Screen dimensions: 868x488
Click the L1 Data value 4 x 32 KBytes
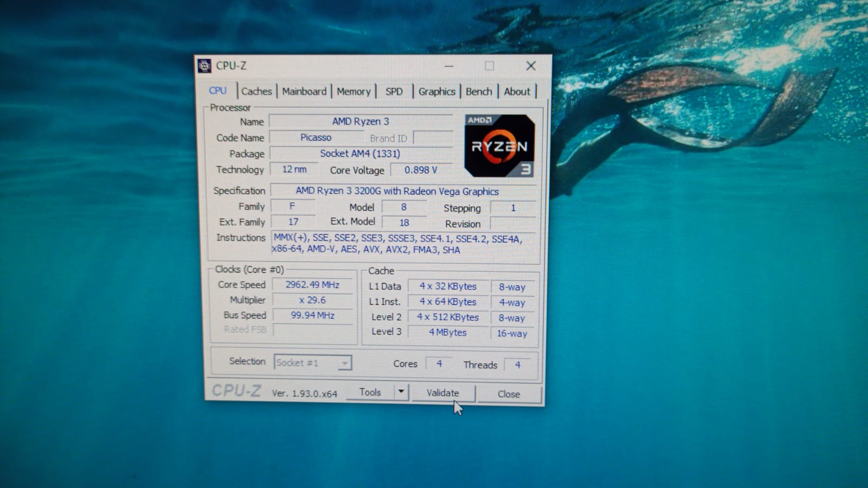coord(448,286)
